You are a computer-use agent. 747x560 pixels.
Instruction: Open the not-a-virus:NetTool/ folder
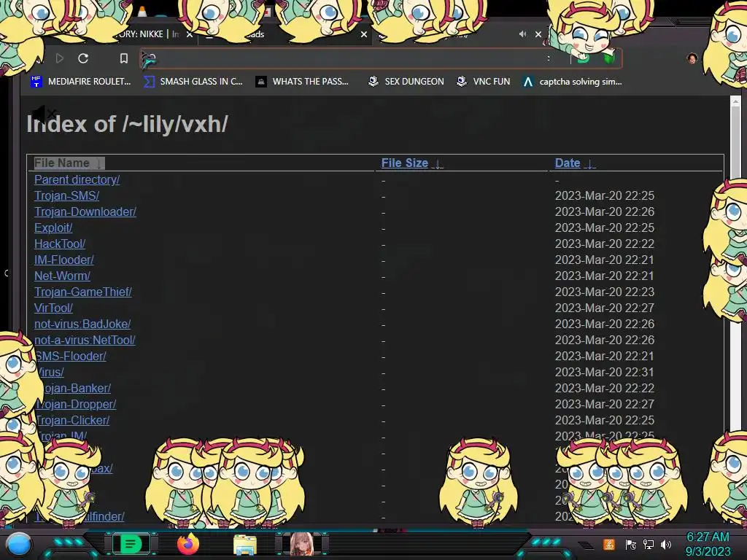click(85, 340)
